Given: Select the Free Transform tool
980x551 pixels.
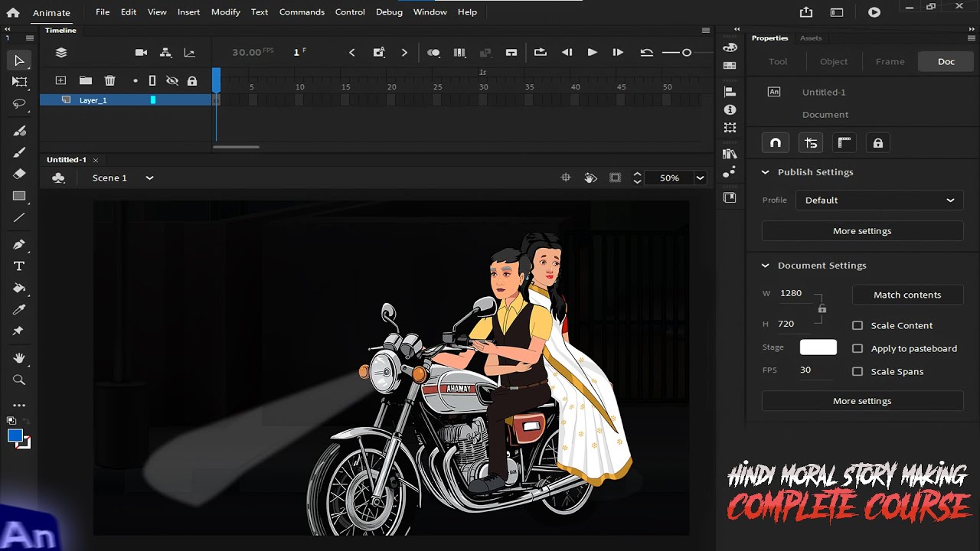Looking at the screenshot, I should (x=19, y=82).
